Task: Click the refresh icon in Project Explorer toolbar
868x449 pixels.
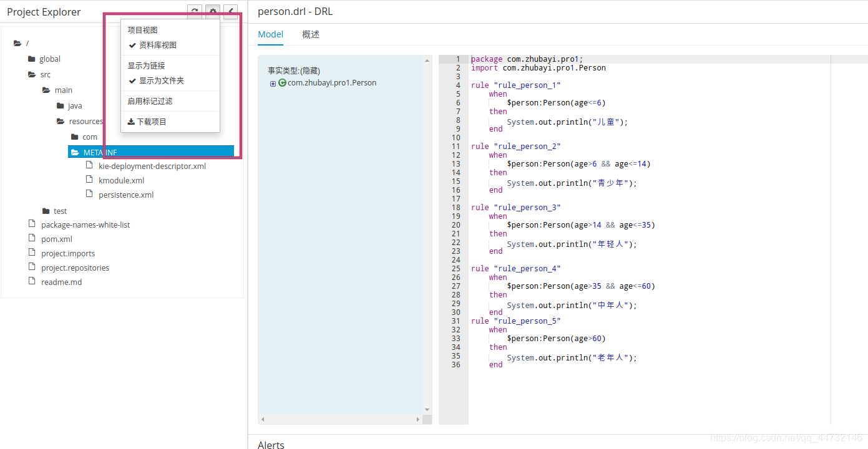Action: [x=195, y=11]
